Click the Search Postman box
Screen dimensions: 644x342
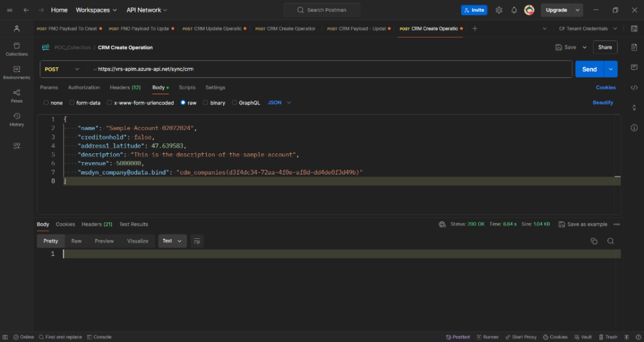coord(322,10)
